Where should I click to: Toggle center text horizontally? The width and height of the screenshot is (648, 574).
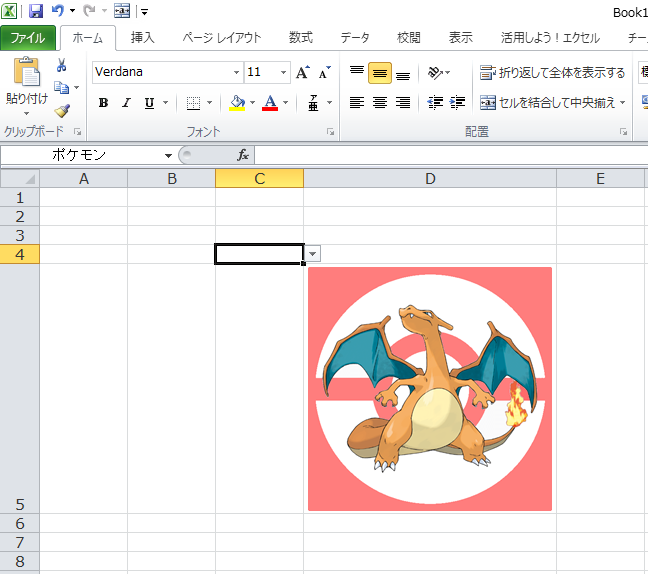click(x=380, y=102)
